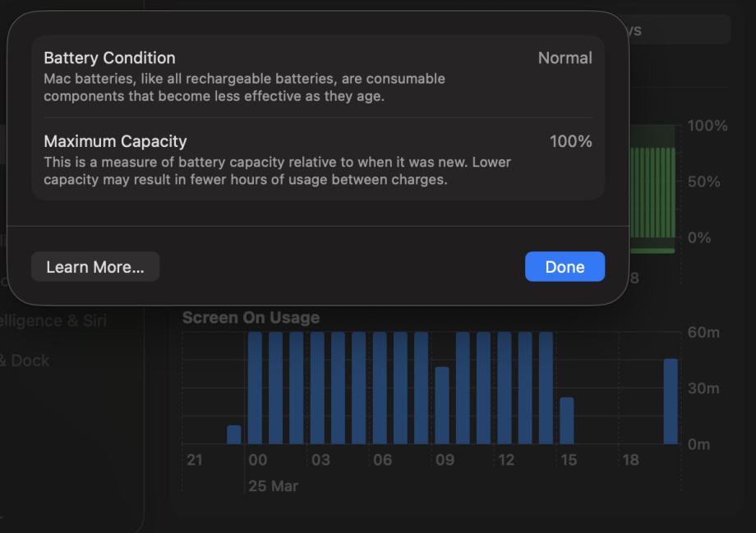Click the Screen On Usage heading

coord(251,318)
